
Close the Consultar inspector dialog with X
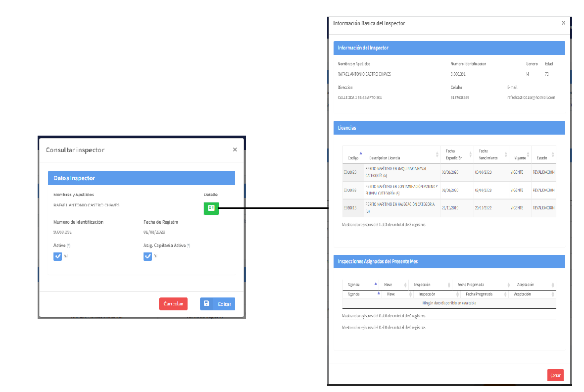235,149
